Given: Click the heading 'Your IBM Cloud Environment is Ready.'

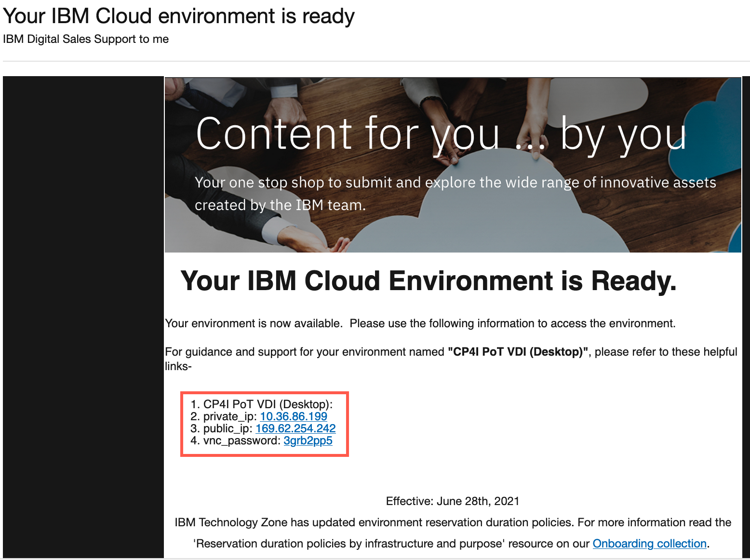Looking at the screenshot, I should coord(429,281).
